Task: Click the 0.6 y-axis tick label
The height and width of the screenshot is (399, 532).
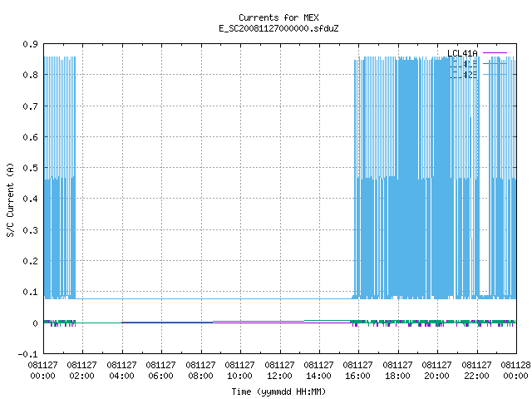Action: pos(31,137)
